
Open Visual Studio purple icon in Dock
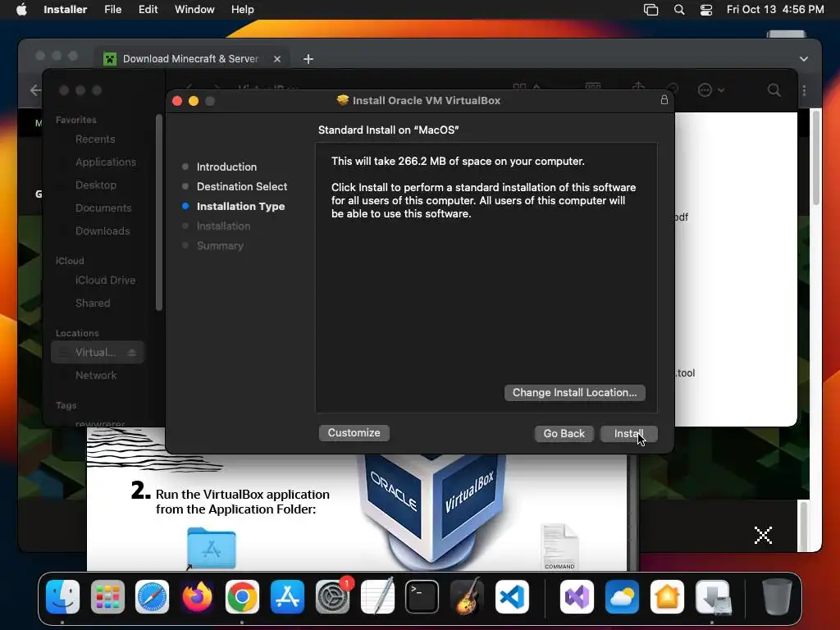pyautogui.click(x=577, y=597)
